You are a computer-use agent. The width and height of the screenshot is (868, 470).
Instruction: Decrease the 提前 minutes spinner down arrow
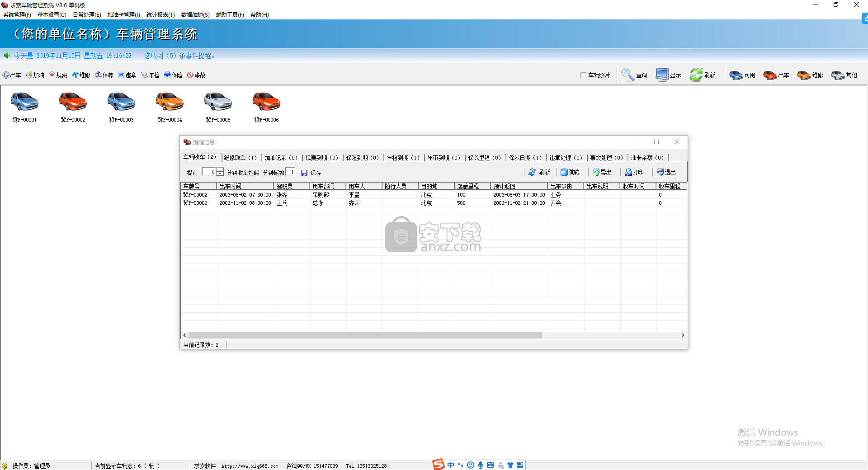click(220, 174)
